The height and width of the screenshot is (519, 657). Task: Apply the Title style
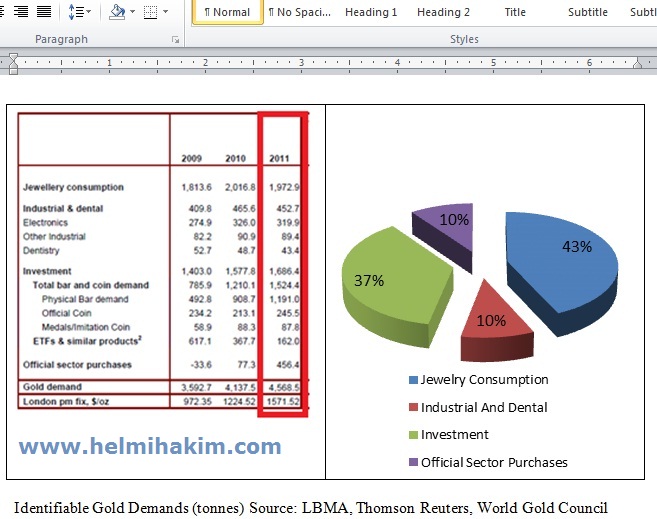pyautogui.click(x=515, y=12)
